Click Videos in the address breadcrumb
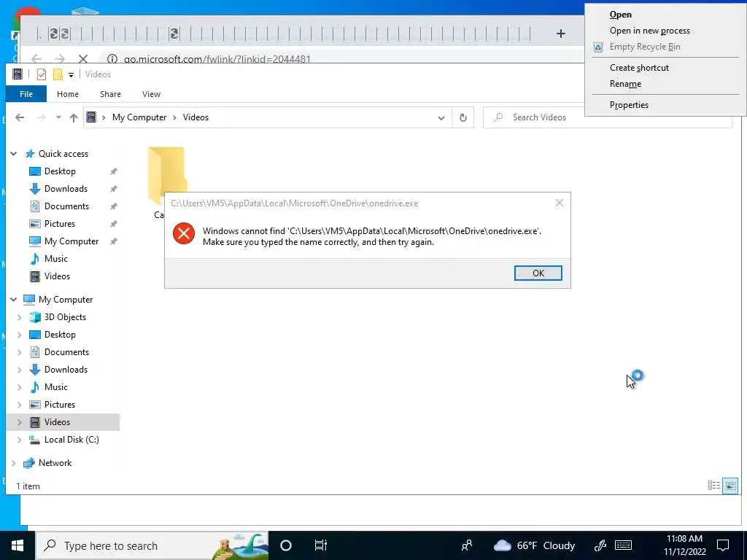The image size is (747, 560). [196, 117]
